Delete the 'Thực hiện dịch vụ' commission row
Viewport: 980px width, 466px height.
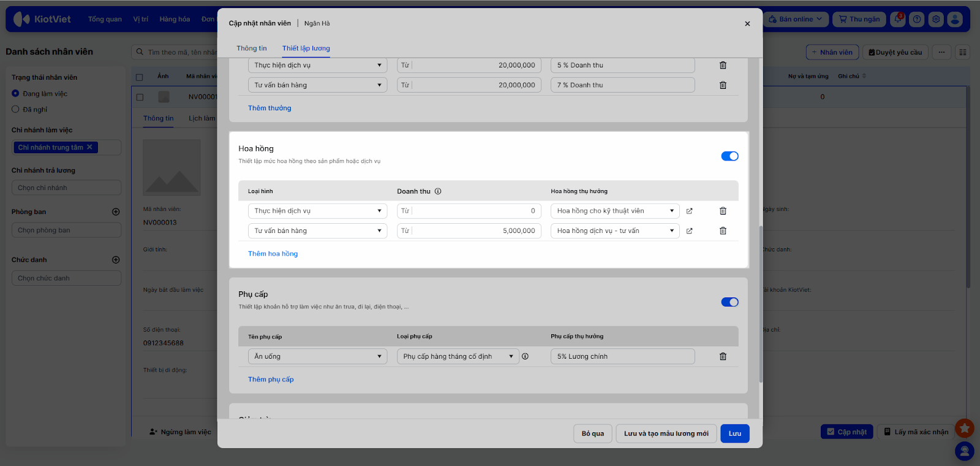[x=723, y=211]
